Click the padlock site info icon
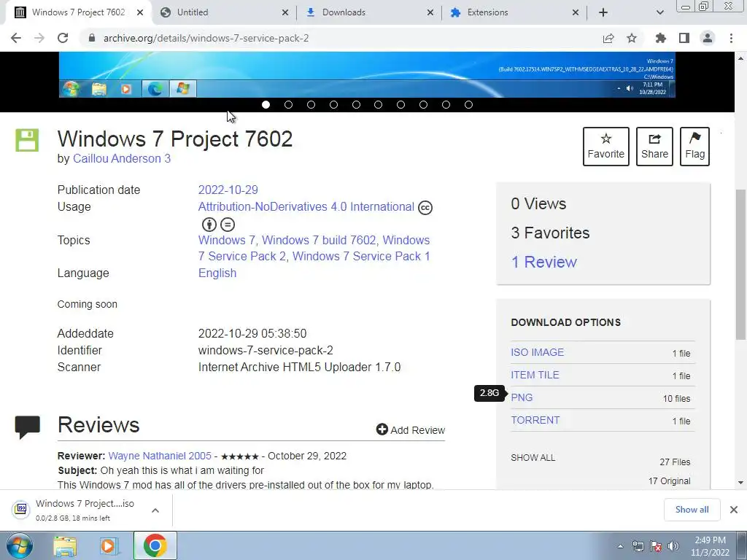Viewport: 747px width, 560px height. pos(92,38)
